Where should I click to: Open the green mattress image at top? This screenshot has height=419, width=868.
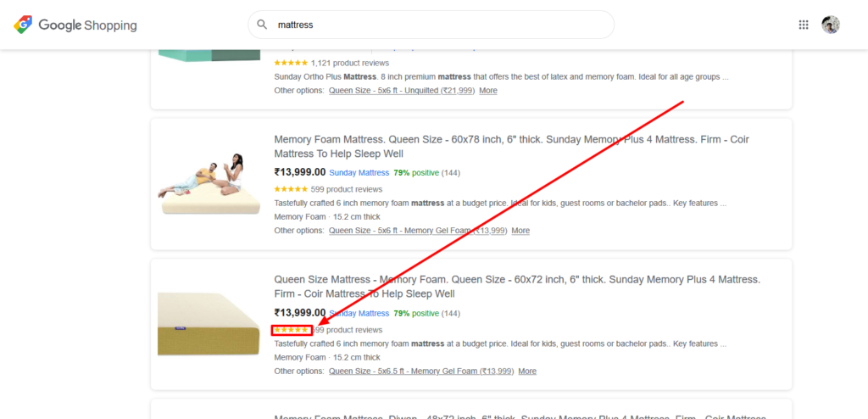coord(209,55)
